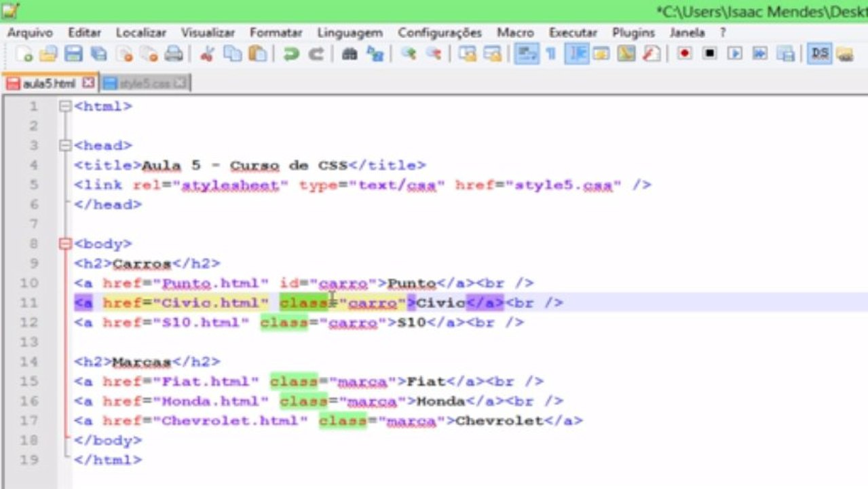Viewport: 868px width, 489px height.
Task: Close the aula5.html tab
Action: coord(88,83)
